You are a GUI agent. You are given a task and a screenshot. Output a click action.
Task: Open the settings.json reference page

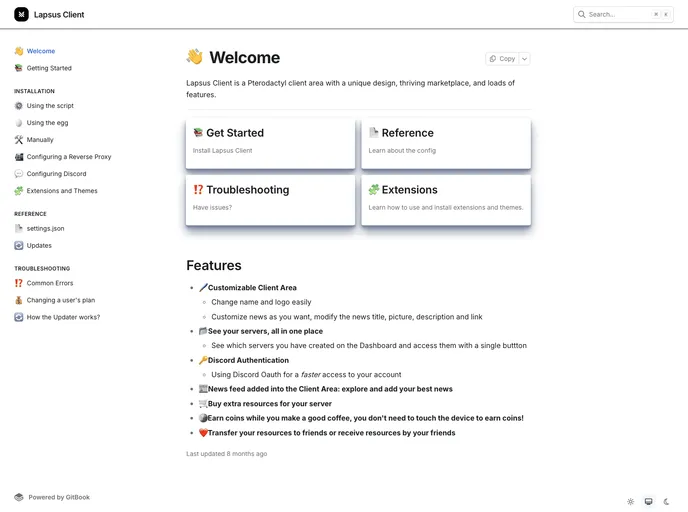[46, 228]
